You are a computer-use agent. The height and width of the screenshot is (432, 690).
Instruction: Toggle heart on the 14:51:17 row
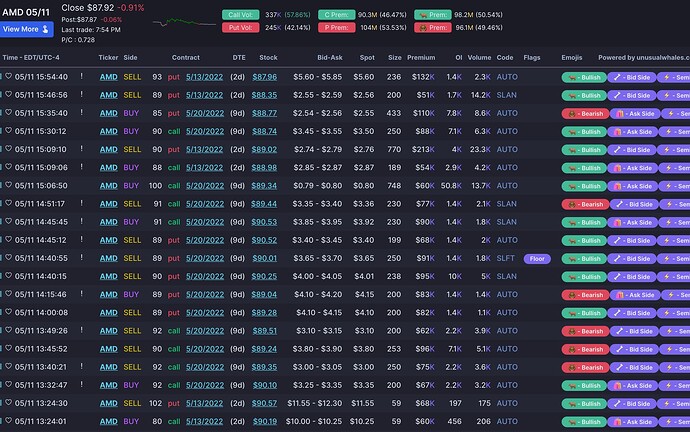[x=8, y=203]
